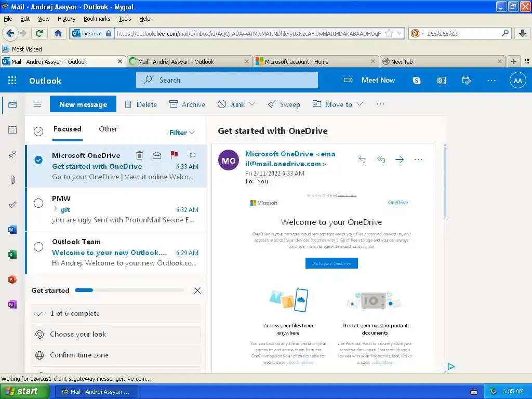Launch Excel from the sidebar

[12, 255]
